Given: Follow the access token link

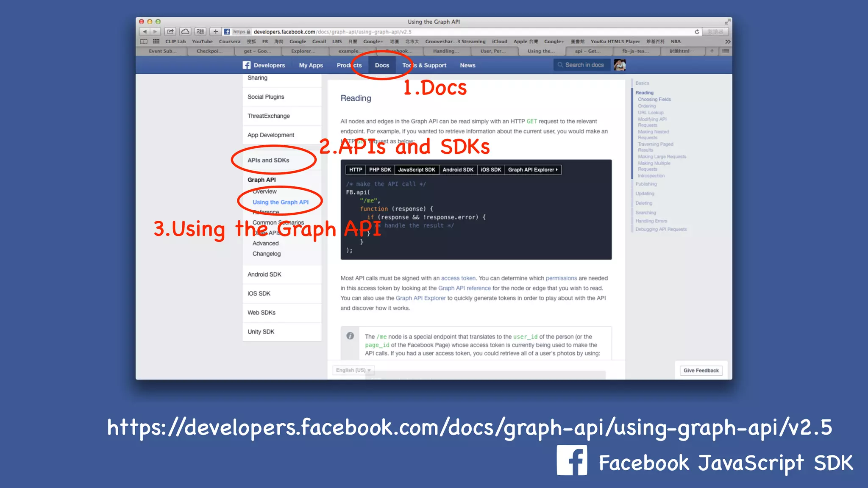Looking at the screenshot, I should click(x=458, y=278).
